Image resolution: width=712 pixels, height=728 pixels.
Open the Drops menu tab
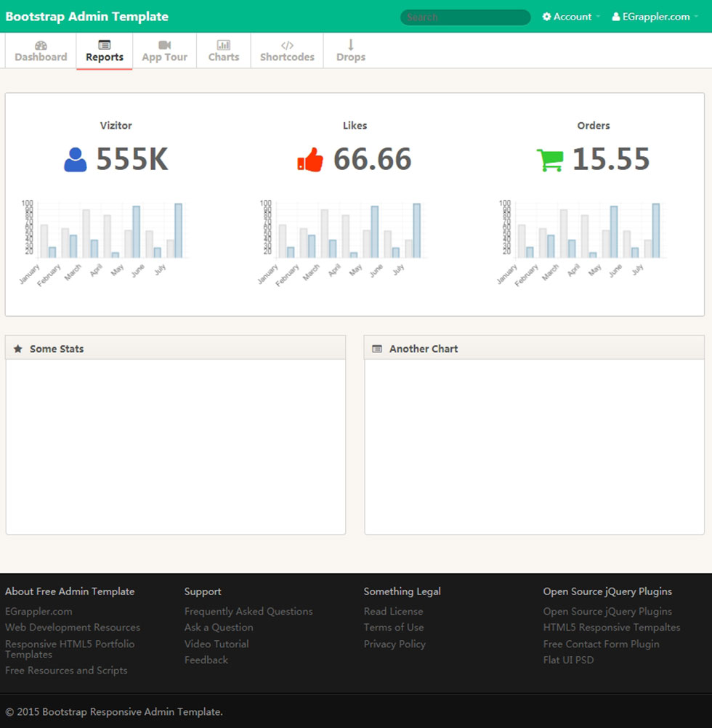point(351,51)
